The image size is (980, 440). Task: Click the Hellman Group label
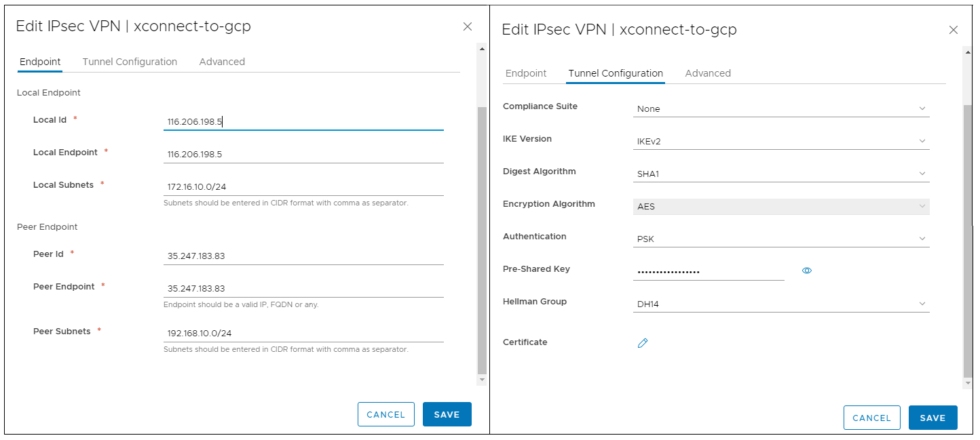pos(535,302)
